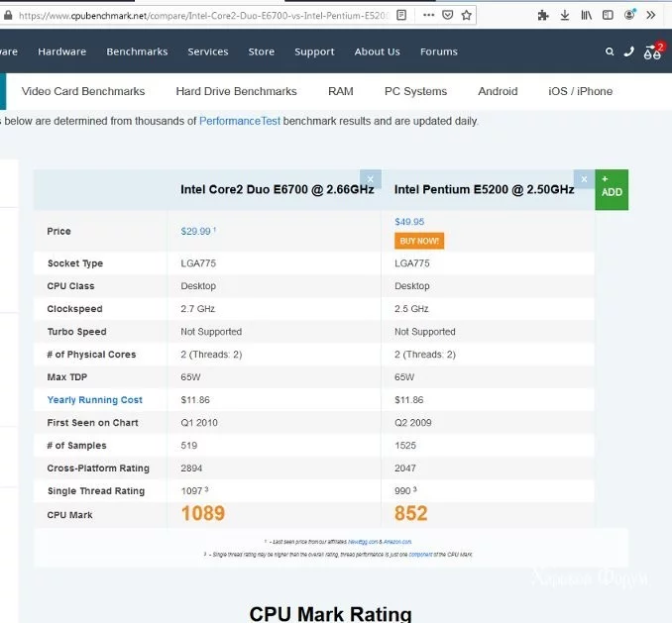Viewport: 672px width, 623px height.
Task: Click the Max TDP row label
Action: [66, 377]
